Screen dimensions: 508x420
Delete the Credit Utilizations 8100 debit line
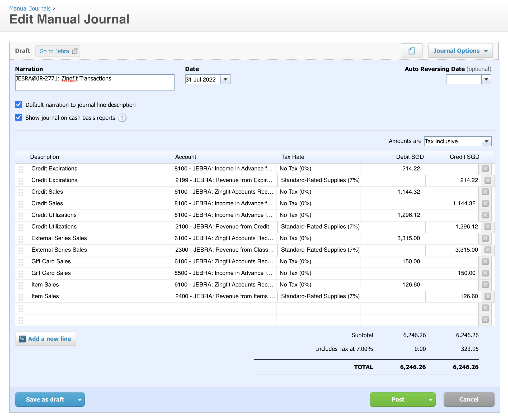click(x=485, y=215)
